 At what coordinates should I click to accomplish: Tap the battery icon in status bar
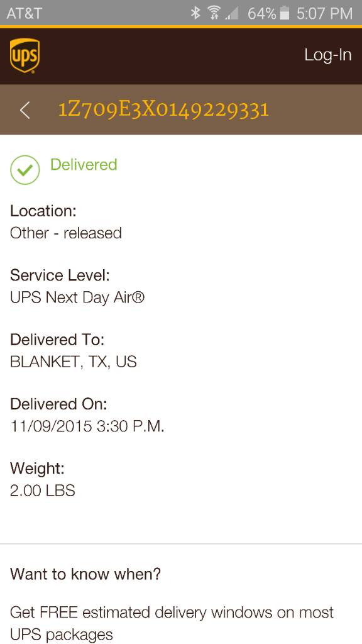pyautogui.click(x=285, y=14)
